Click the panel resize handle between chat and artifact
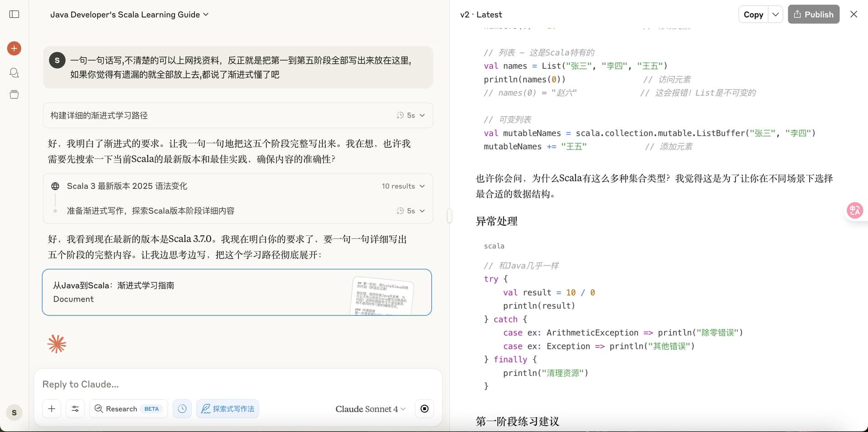Screen dimensions: 868x432 449,216
